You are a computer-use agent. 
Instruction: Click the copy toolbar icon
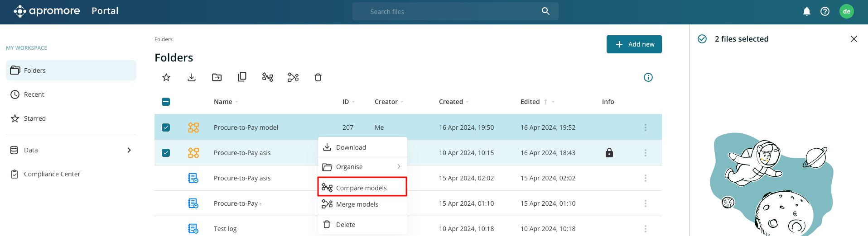[x=242, y=77]
